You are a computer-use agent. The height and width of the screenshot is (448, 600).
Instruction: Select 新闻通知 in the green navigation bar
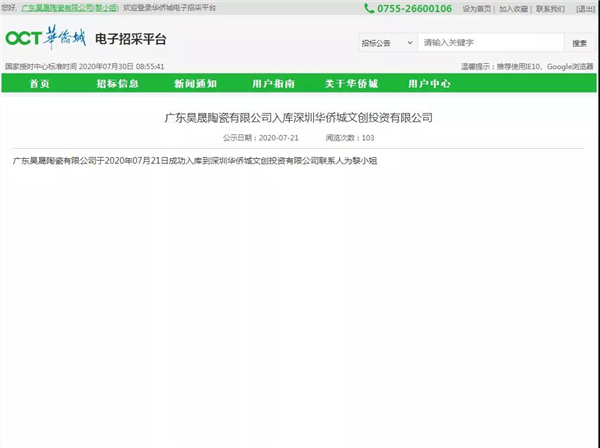(195, 84)
